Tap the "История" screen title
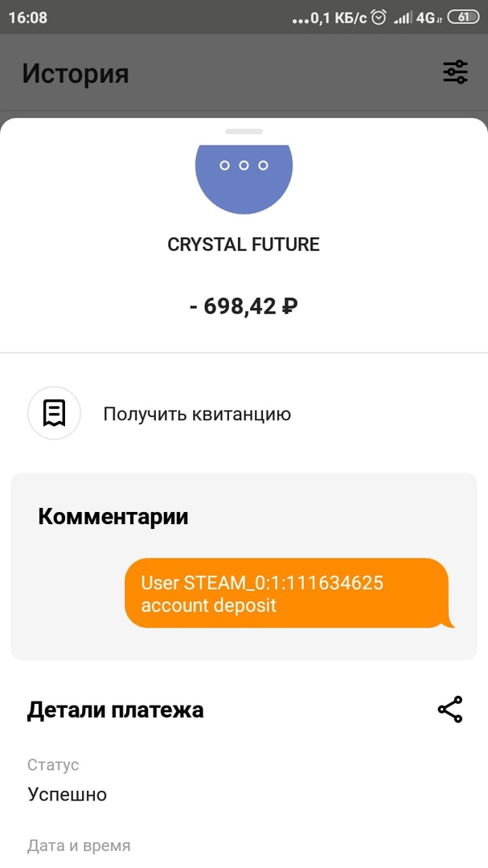 pos(76,73)
